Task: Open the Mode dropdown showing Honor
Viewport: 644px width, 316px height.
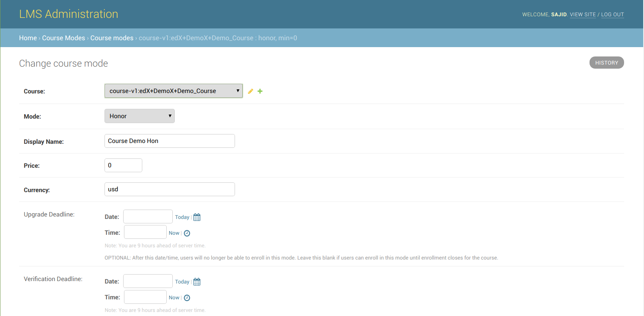Action: 139,116
